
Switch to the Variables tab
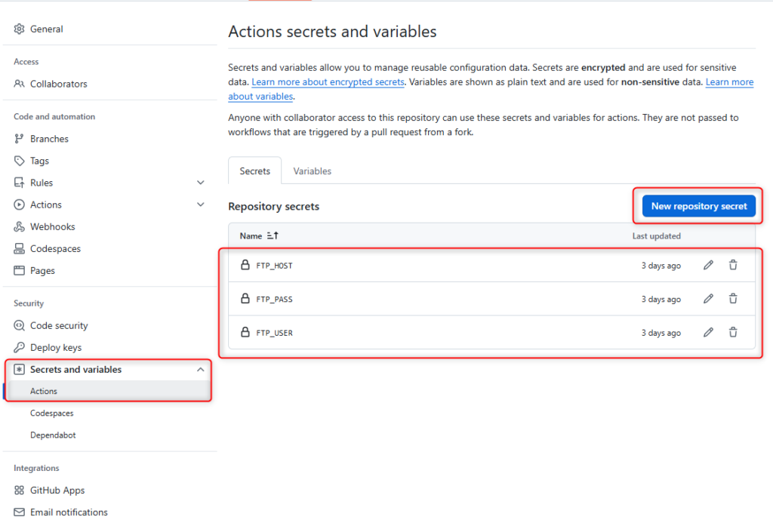pos(312,171)
